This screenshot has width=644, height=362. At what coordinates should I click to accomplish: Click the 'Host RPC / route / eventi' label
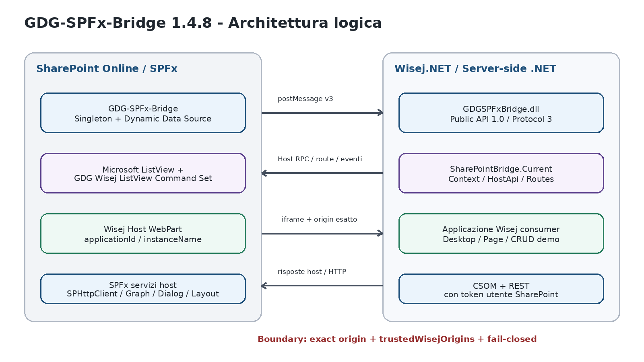(x=320, y=159)
